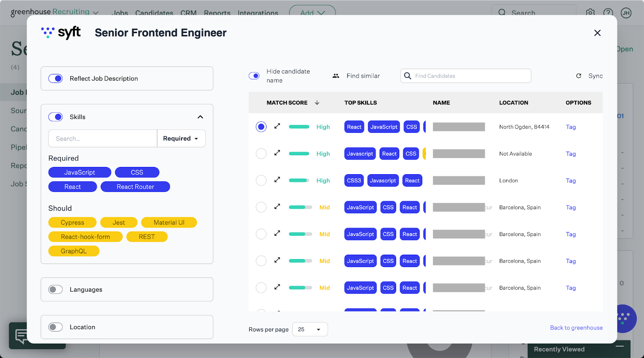Image resolution: width=644 pixels, height=358 pixels.
Task: Click the magnifier icon in Find Candidates
Action: [407, 76]
